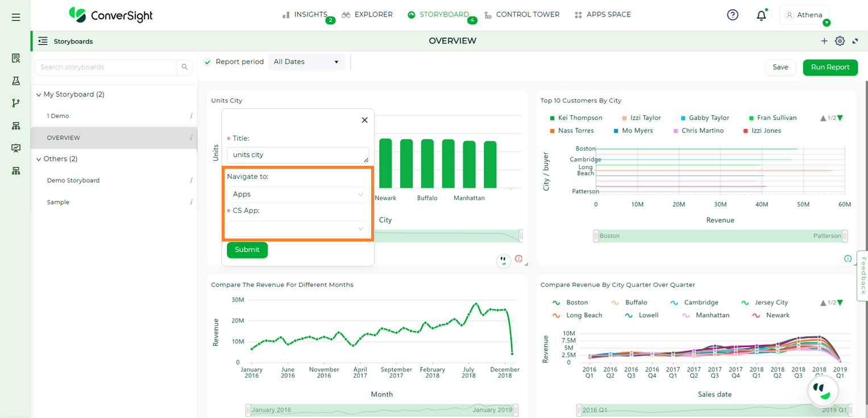The image size is (868, 418).
Task: Collapse the Others (2) group
Action: pyautogui.click(x=39, y=159)
